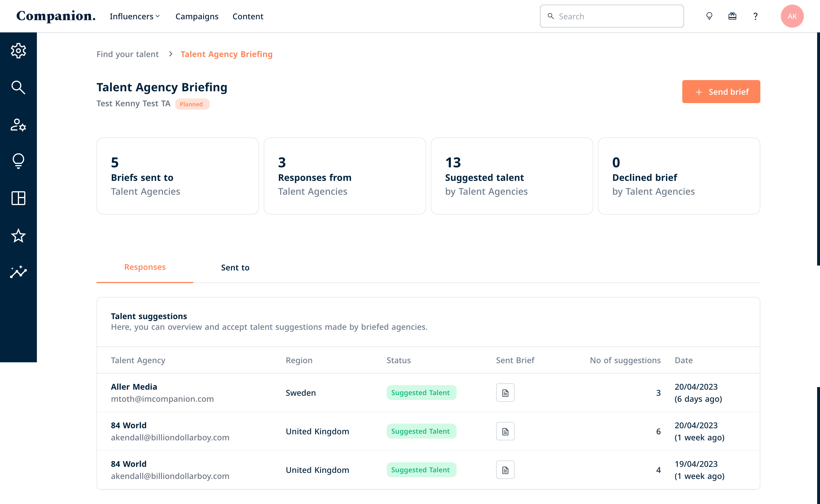The width and height of the screenshot is (820, 504).
Task: Click the Send brief button
Action: (721, 92)
